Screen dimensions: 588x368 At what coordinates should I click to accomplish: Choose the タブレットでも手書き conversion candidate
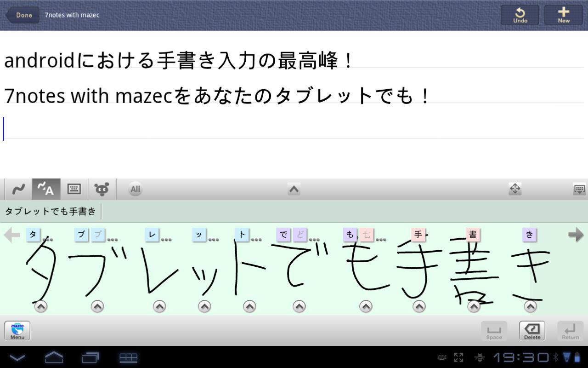[x=50, y=211]
